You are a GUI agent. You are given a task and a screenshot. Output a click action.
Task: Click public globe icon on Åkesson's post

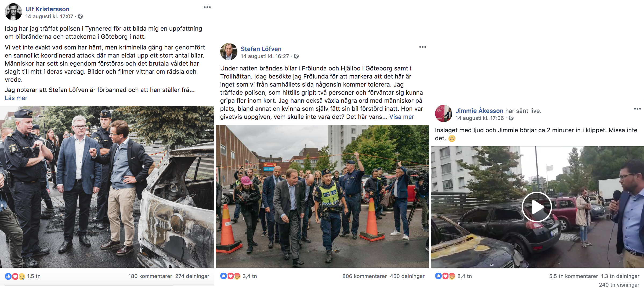point(511,118)
